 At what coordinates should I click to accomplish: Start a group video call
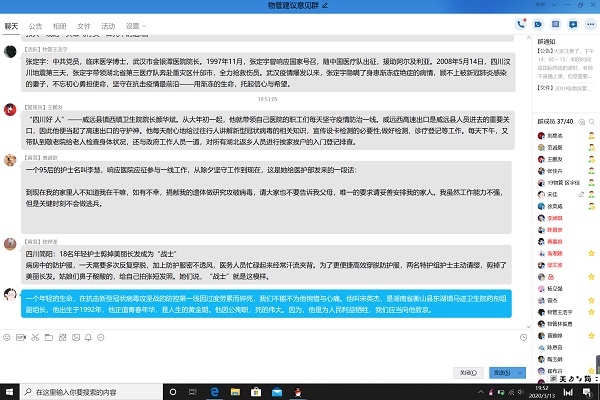pyautogui.click(x=538, y=24)
